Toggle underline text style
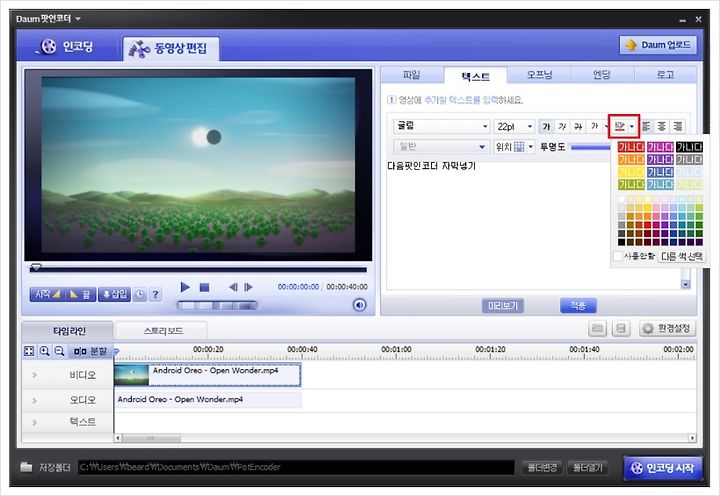Image resolution: width=720 pixels, height=496 pixels. [578, 126]
